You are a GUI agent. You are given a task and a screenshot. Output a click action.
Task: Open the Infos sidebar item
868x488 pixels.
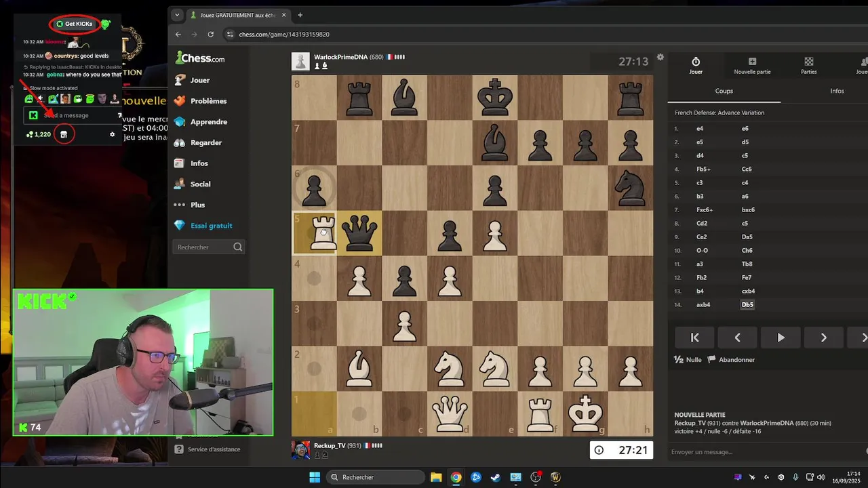pyautogui.click(x=191, y=163)
